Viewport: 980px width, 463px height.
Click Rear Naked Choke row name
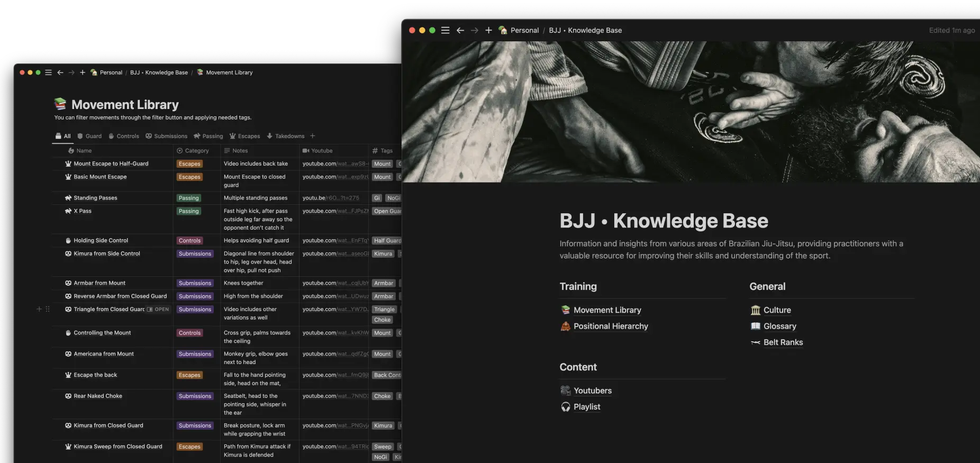pos(98,396)
